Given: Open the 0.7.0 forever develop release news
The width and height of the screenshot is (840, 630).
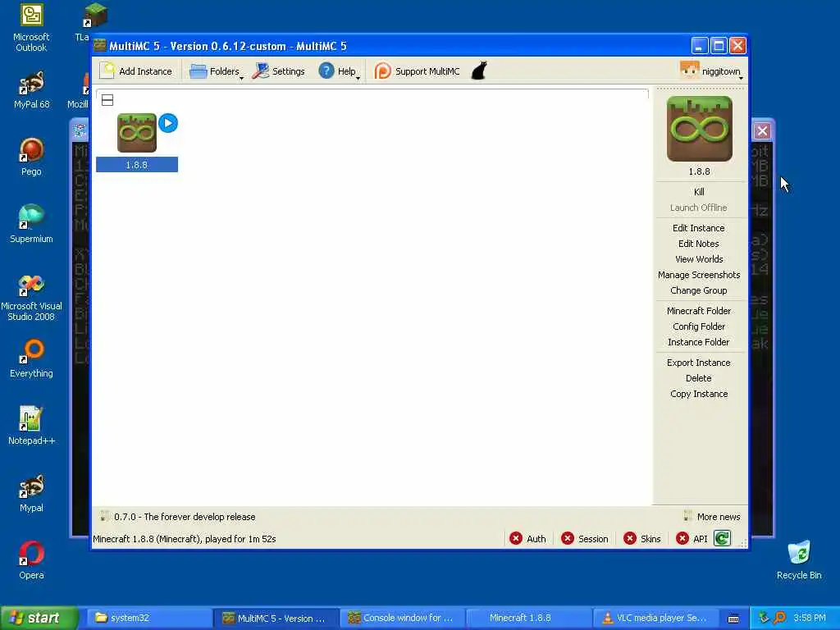Looking at the screenshot, I should tap(177, 517).
